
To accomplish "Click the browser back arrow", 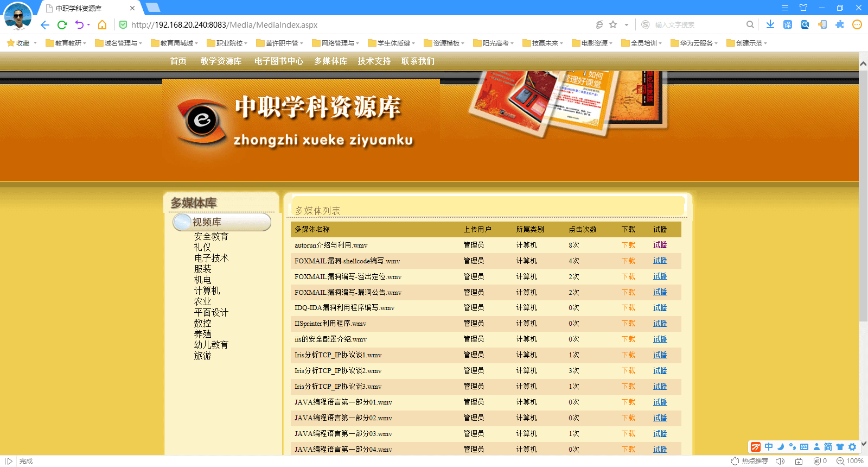I will click(45, 25).
